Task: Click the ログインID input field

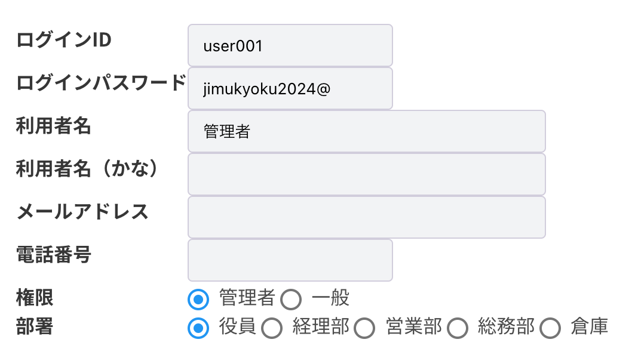Action: pyautogui.click(x=290, y=45)
